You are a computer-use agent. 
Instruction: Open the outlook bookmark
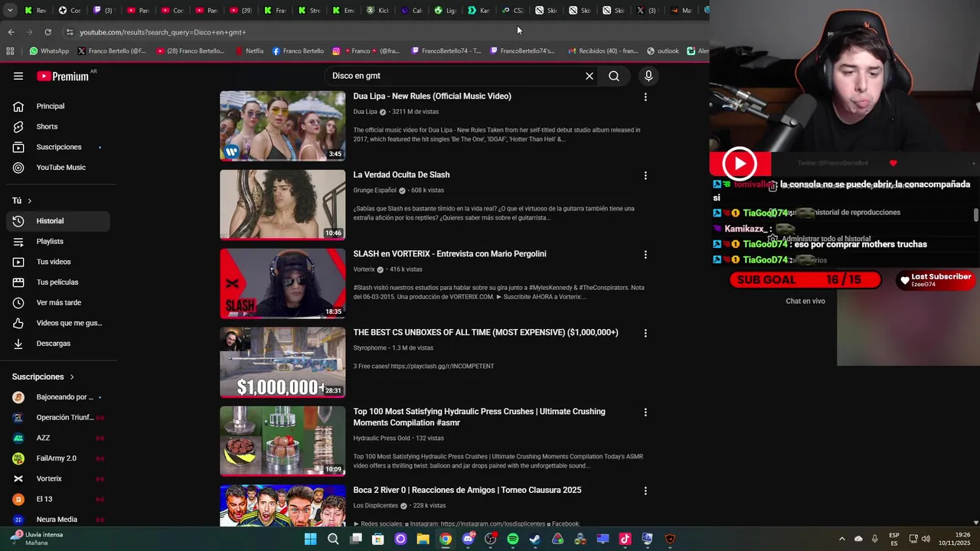(663, 51)
